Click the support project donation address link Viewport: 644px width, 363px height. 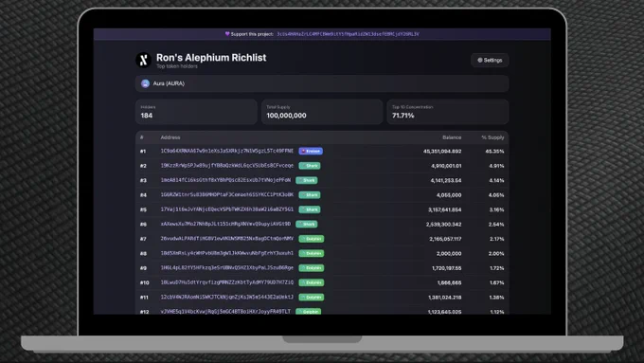(348, 34)
